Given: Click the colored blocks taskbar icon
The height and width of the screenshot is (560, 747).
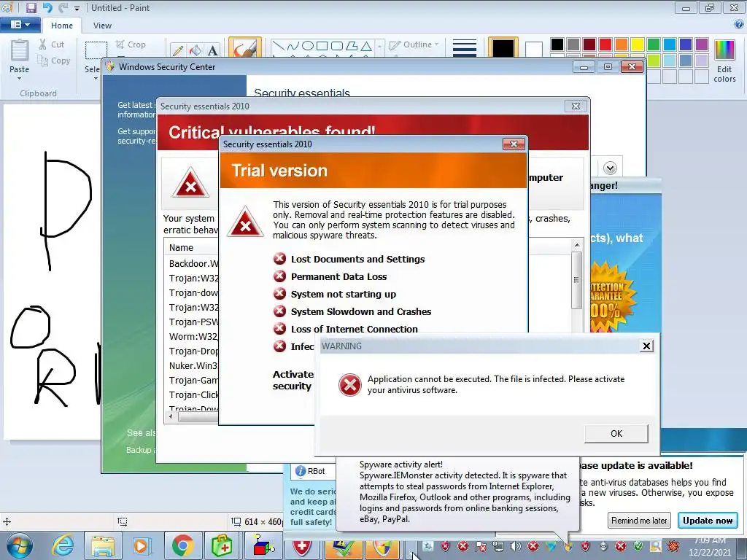Looking at the screenshot, I should pyautogui.click(x=263, y=545).
